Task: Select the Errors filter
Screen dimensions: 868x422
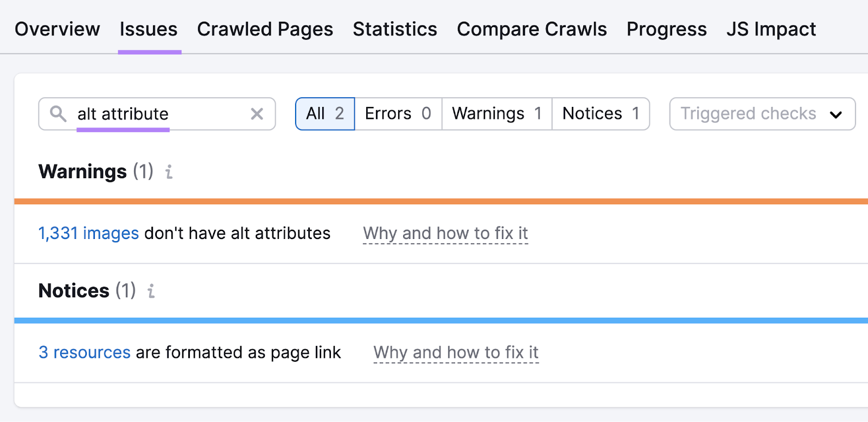Action: (x=398, y=114)
